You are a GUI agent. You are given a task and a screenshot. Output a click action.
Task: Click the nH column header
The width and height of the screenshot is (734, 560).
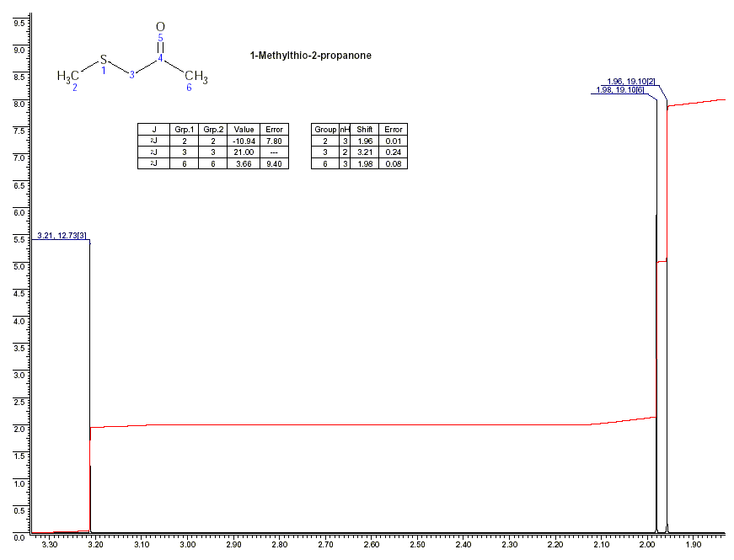(345, 130)
